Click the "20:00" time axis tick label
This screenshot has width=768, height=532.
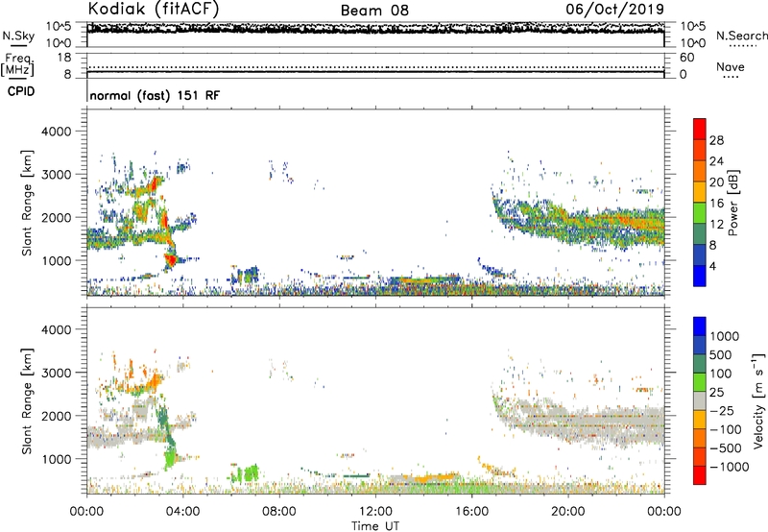pyautogui.click(x=567, y=512)
